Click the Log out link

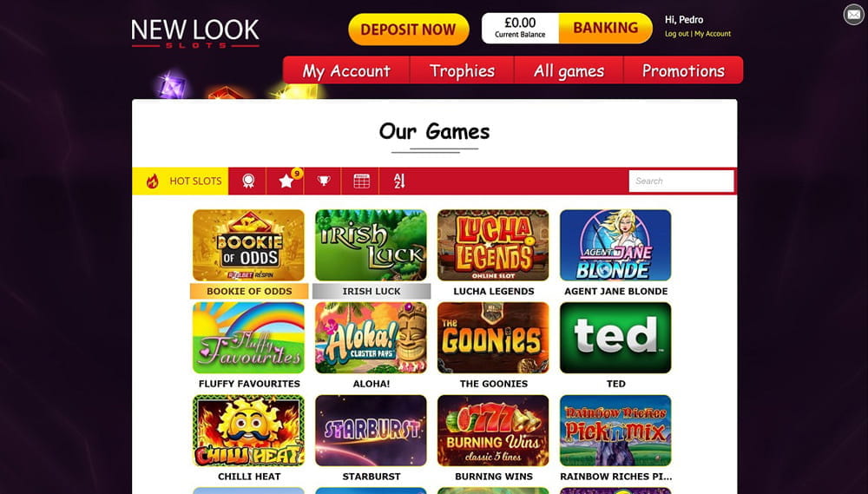[x=676, y=34]
